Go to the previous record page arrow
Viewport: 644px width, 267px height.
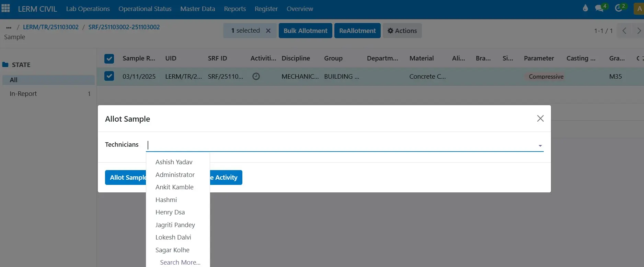point(624,31)
